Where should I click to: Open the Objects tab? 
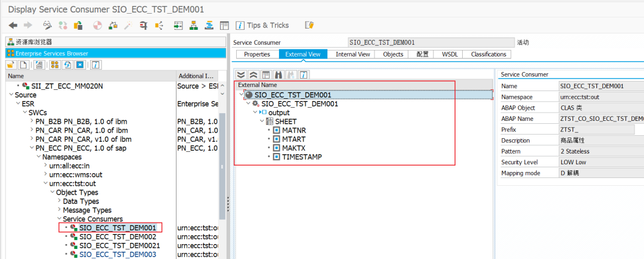click(393, 54)
